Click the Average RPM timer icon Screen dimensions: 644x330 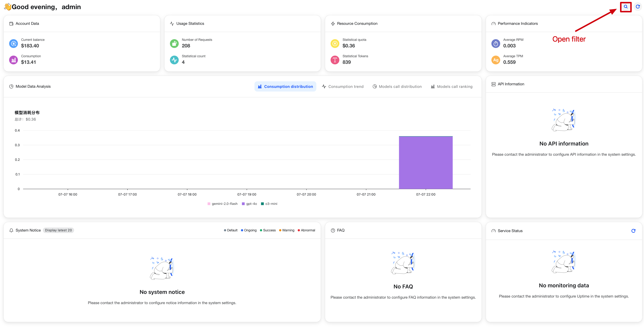coord(495,43)
